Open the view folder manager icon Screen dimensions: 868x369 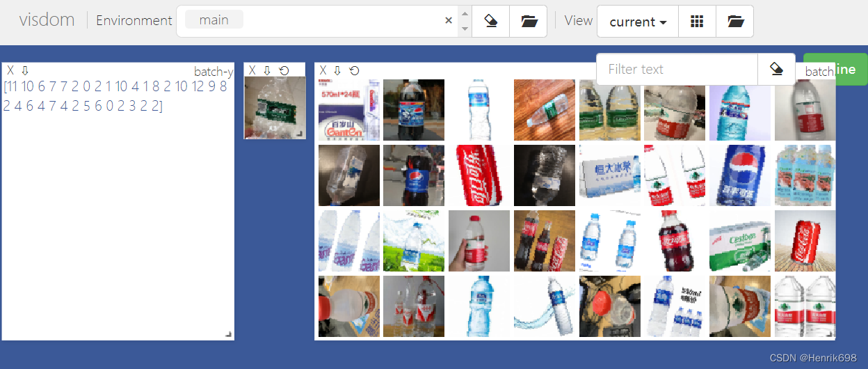click(735, 22)
